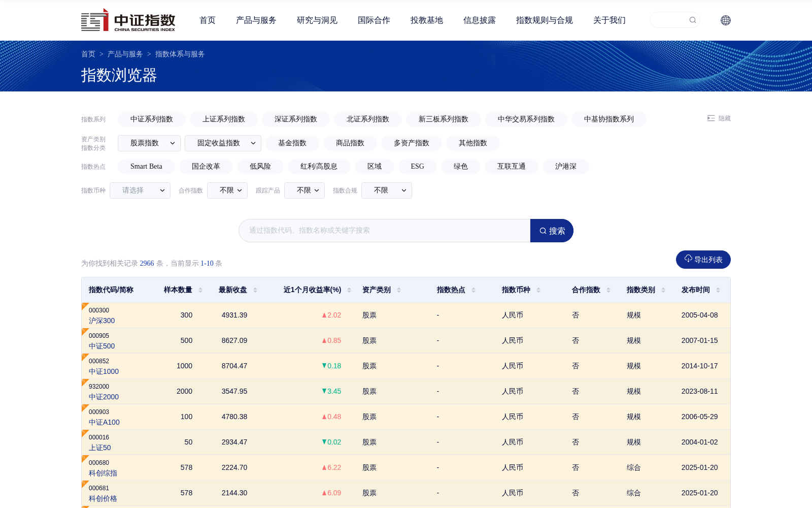Open the 国际合作 nav menu
The height and width of the screenshot is (508, 812).
pyautogui.click(x=374, y=20)
